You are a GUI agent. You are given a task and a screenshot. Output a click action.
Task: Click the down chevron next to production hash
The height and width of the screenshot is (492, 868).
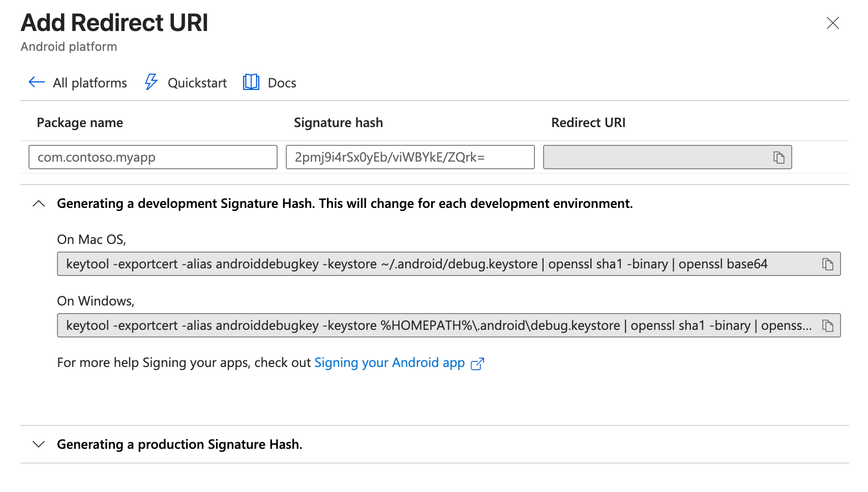[38, 444]
